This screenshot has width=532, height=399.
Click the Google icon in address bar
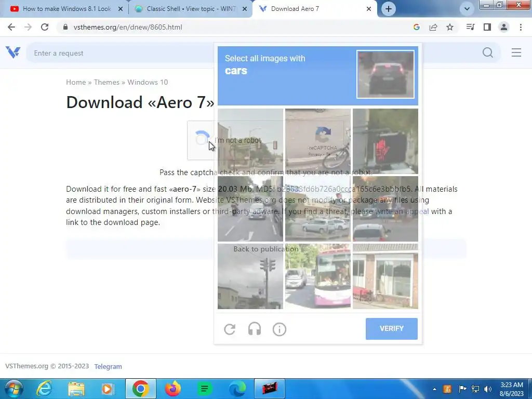point(417,27)
